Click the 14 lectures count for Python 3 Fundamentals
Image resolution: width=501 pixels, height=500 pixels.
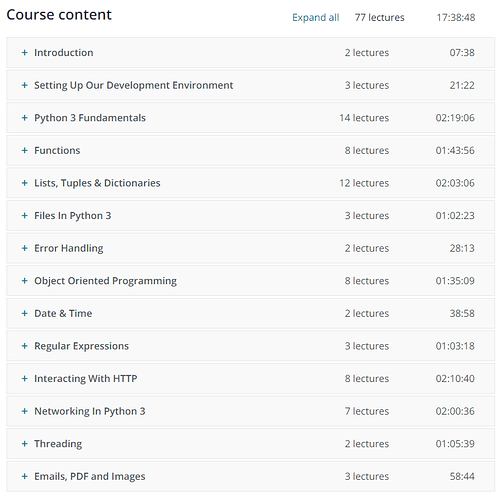pyautogui.click(x=364, y=118)
